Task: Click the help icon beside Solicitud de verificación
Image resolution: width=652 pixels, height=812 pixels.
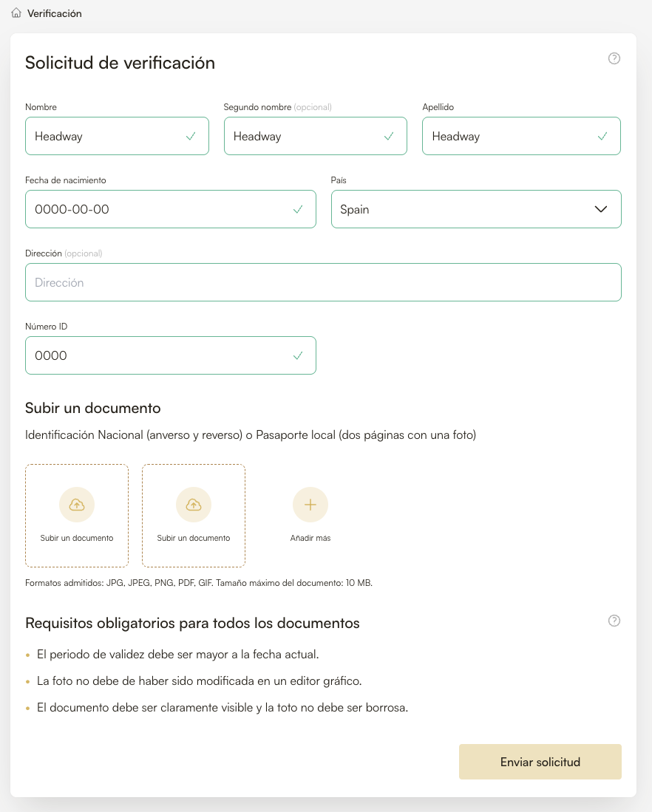Action: [614, 59]
